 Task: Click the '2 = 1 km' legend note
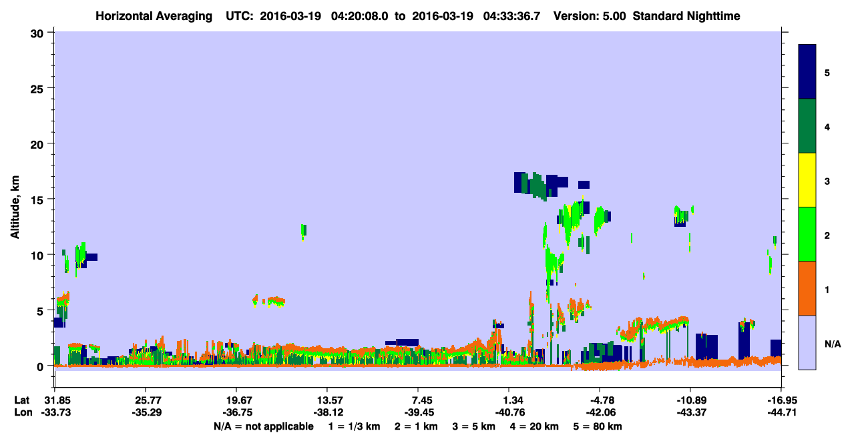(417, 426)
